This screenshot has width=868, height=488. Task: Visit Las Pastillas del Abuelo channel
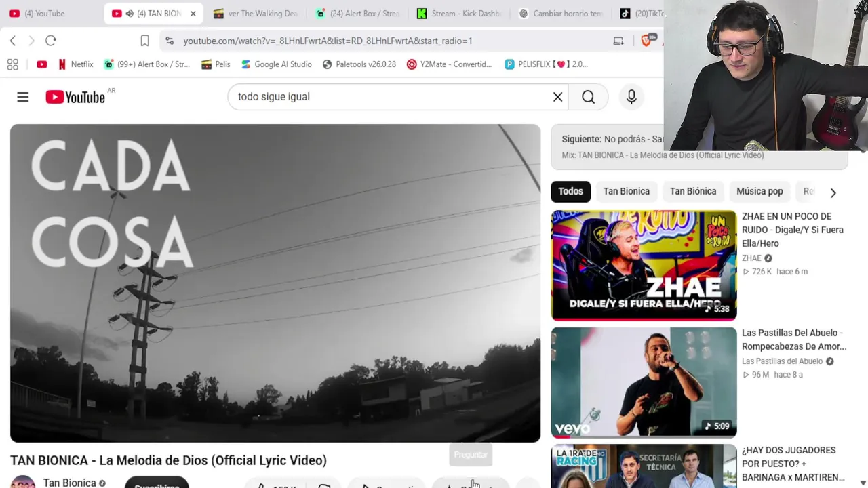point(782,361)
